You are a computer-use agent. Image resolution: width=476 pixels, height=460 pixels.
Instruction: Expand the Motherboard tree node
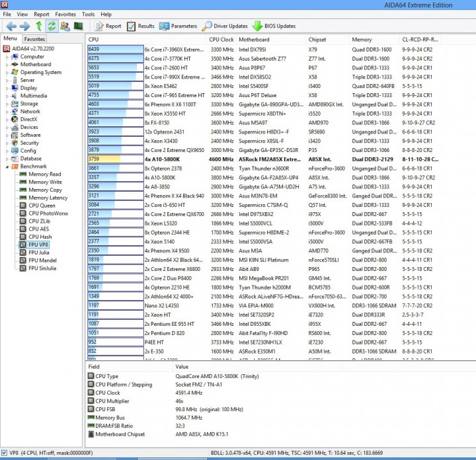pyautogui.click(x=7, y=65)
